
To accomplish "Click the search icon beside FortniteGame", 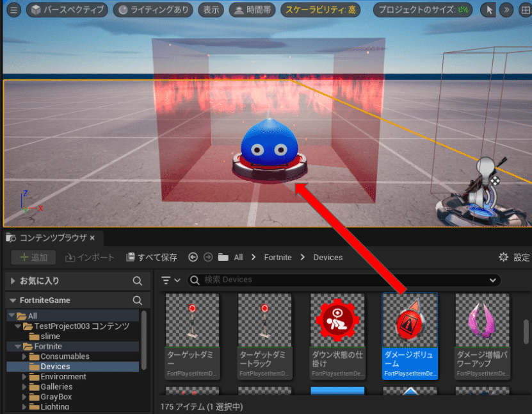I will 137,300.
